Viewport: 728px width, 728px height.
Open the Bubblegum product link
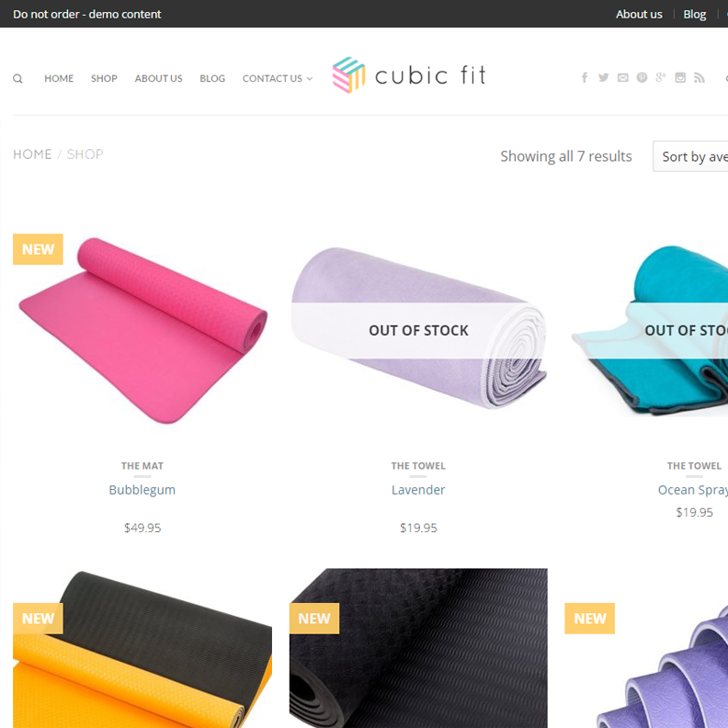142,490
